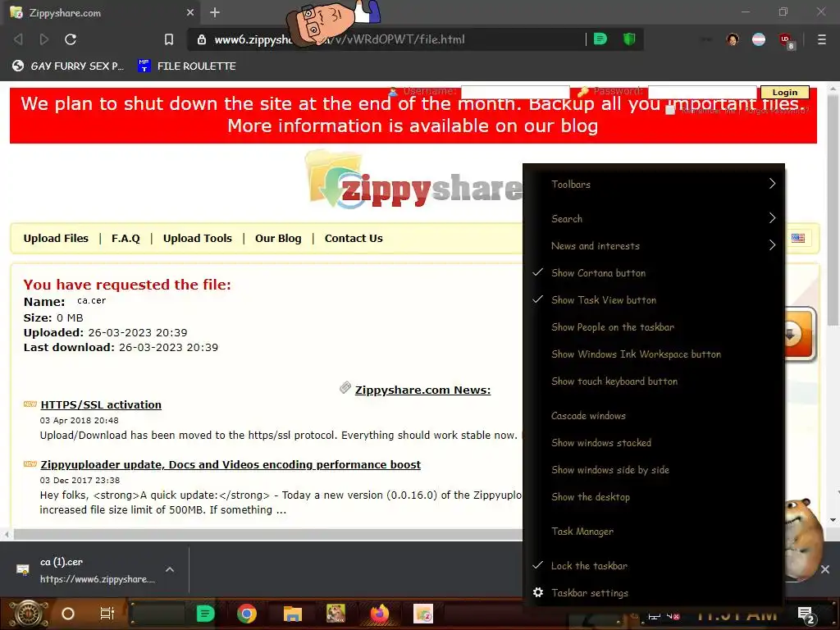Screen dimensions: 840x630
Task: Reload the Zippyshare page
Action: pos(71,39)
